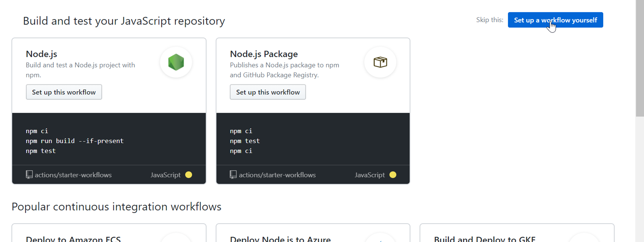This screenshot has width=644, height=242.
Task: Click the Node.js Package box icon
Action: [380, 62]
